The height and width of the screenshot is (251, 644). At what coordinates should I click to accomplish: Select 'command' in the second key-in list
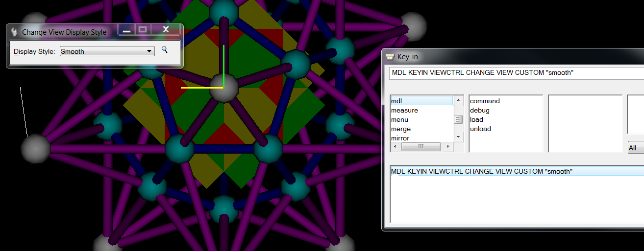pyautogui.click(x=506, y=101)
